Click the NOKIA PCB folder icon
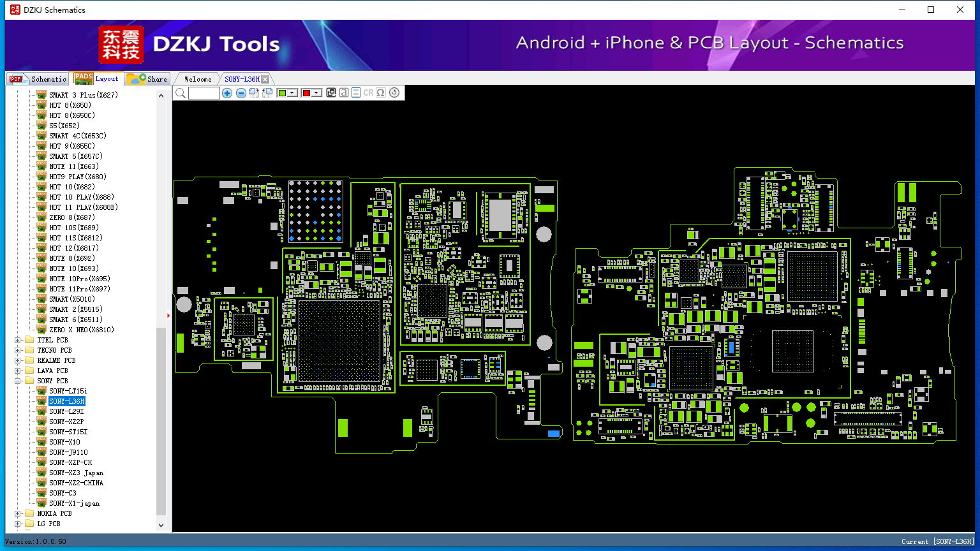Viewport: 980px width, 551px height. pyautogui.click(x=29, y=513)
